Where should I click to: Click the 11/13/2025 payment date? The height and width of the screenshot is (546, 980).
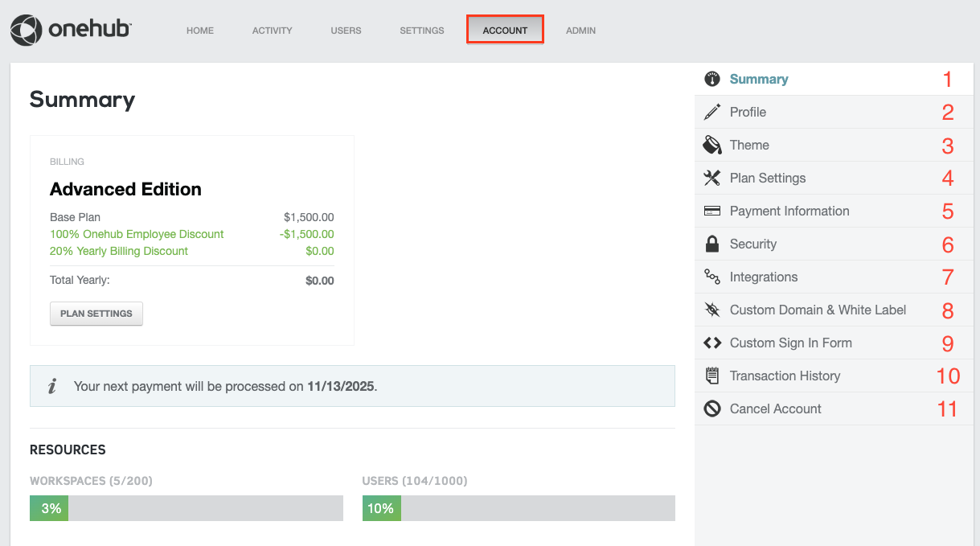pyautogui.click(x=341, y=386)
